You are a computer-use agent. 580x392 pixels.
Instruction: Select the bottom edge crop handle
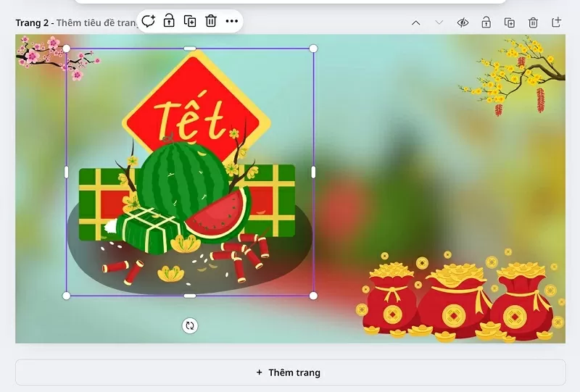coord(190,296)
